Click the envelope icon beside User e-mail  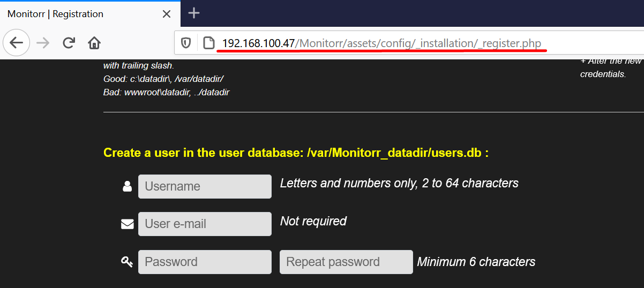(127, 224)
